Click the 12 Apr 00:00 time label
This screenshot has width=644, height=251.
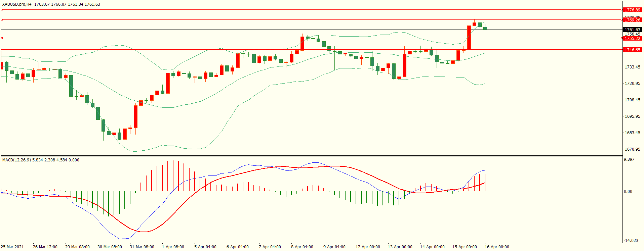pyautogui.click(x=368, y=247)
